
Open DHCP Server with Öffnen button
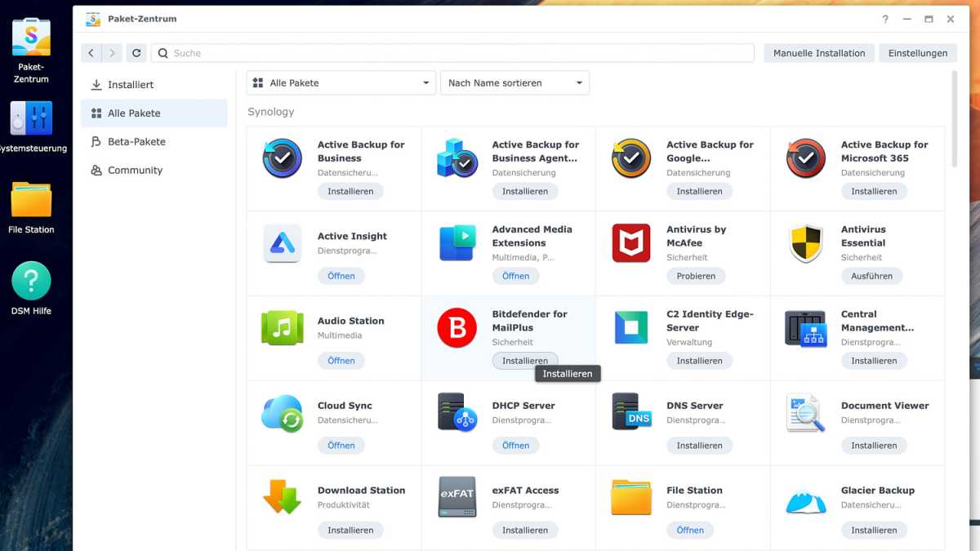pyautogui.click(x=516, y=446)
